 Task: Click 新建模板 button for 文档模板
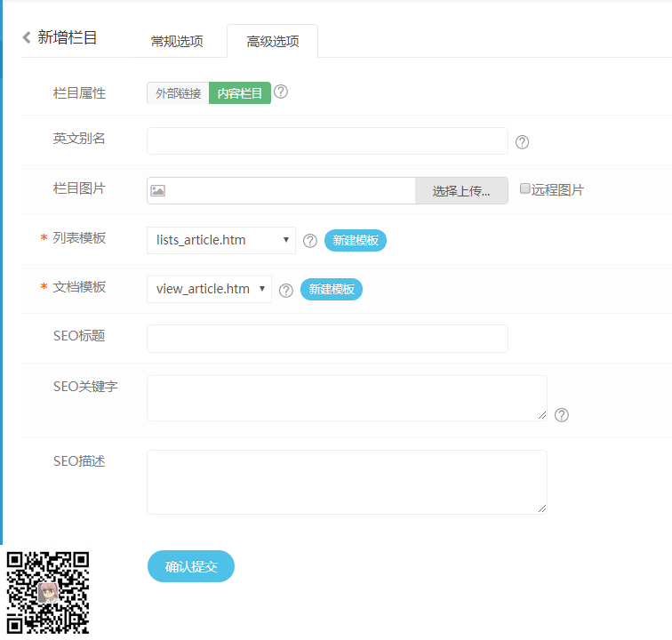[332, 290]
